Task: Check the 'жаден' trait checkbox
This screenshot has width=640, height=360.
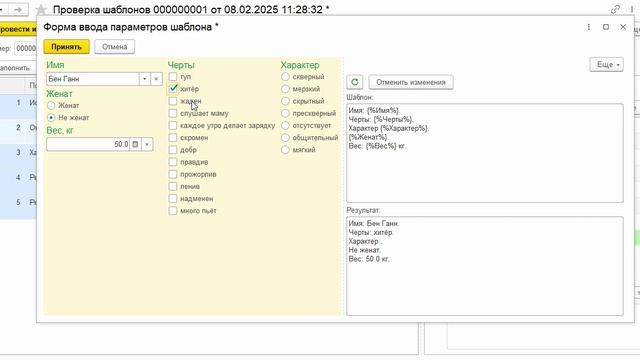Action: 173,101
